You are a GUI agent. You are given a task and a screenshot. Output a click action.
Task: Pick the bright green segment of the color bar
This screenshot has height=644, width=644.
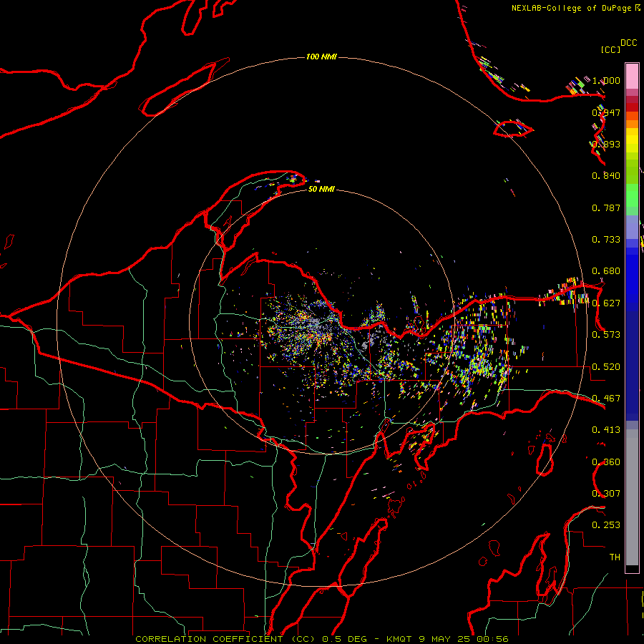(632, 195)
